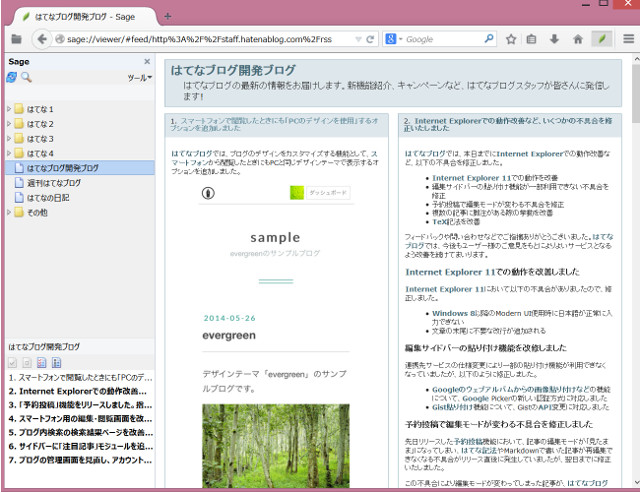The image size is (640, 492).
Task: Open article 2 title Internet Explorer link
Action: point(510,124)
